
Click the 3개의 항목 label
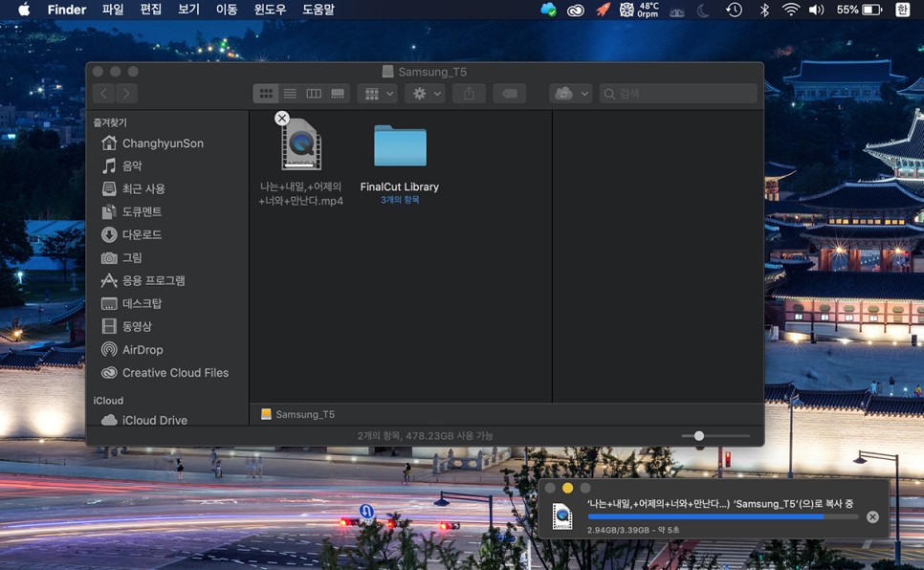[x=400, y=200]
